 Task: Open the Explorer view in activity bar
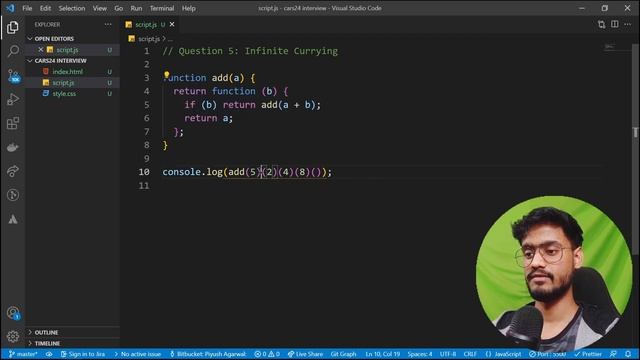(13, 27)
